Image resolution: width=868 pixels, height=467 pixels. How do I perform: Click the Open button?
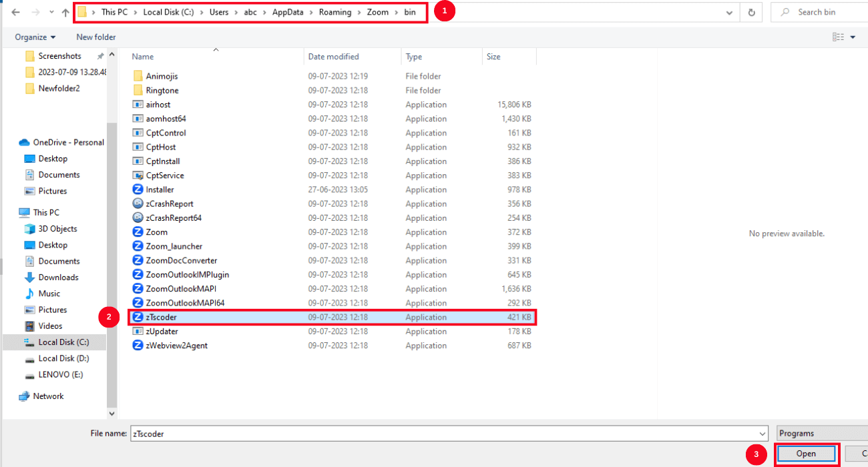[x=806, y=454]
